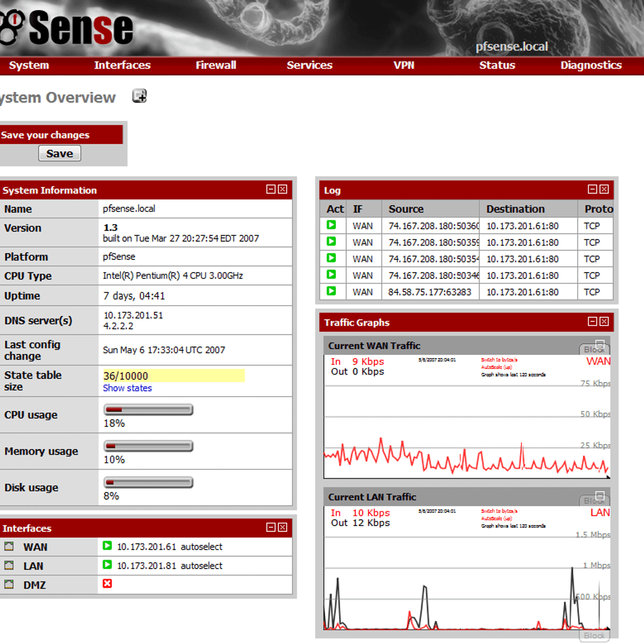Click the DNS server 4.2.2.2 entry
The image size is (644, 644).
pos(118,326)
